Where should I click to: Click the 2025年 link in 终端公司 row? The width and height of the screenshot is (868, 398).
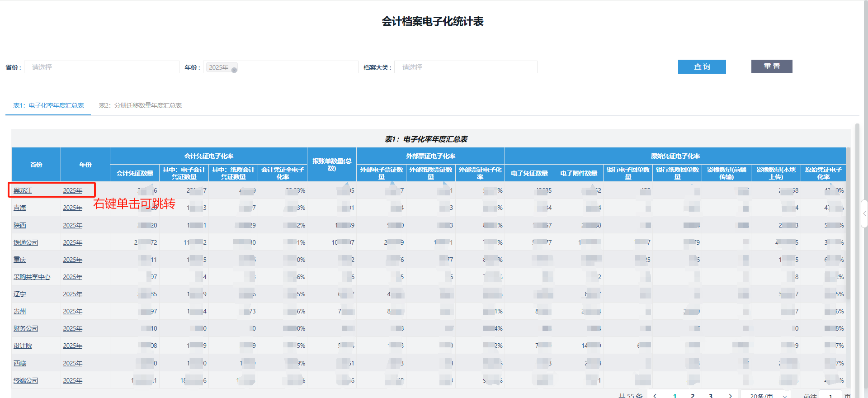coord(72,380)
